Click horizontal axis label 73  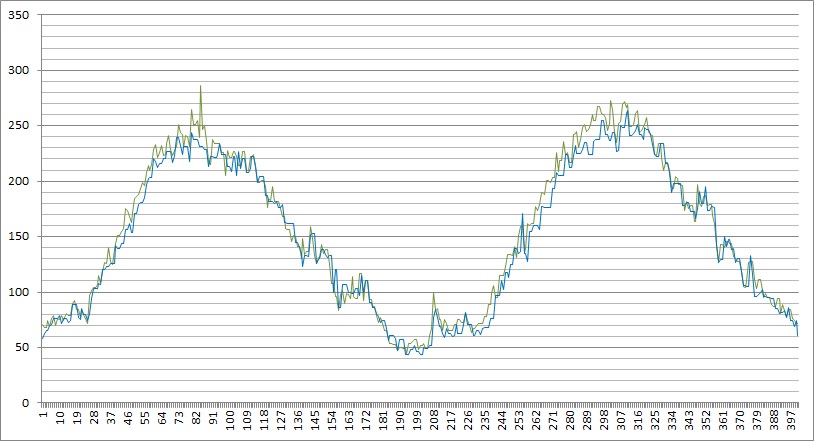179,418
